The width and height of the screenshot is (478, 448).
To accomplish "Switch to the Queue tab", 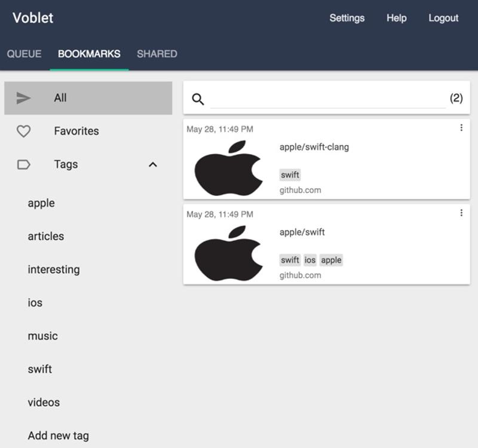I will click(x=24, y=54).
